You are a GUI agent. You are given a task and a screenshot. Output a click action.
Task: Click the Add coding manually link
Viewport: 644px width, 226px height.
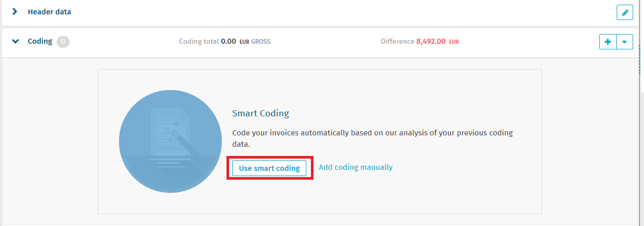[x=356, y=167]
